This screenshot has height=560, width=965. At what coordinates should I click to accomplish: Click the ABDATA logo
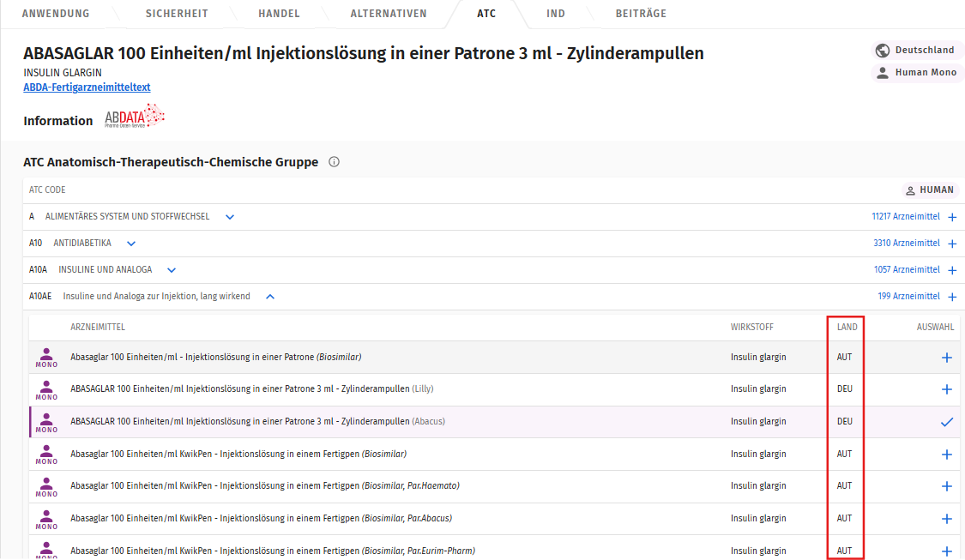(x=134, y=117)
